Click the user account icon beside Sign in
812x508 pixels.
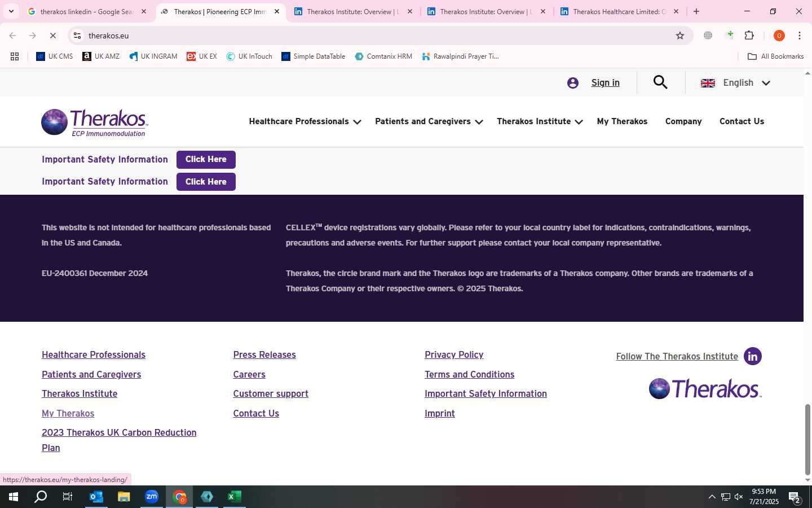click(573, 83)
